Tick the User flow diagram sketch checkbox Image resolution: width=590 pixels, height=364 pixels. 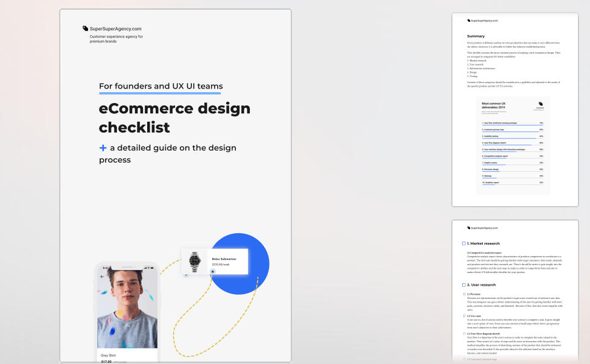coord(465,333)
